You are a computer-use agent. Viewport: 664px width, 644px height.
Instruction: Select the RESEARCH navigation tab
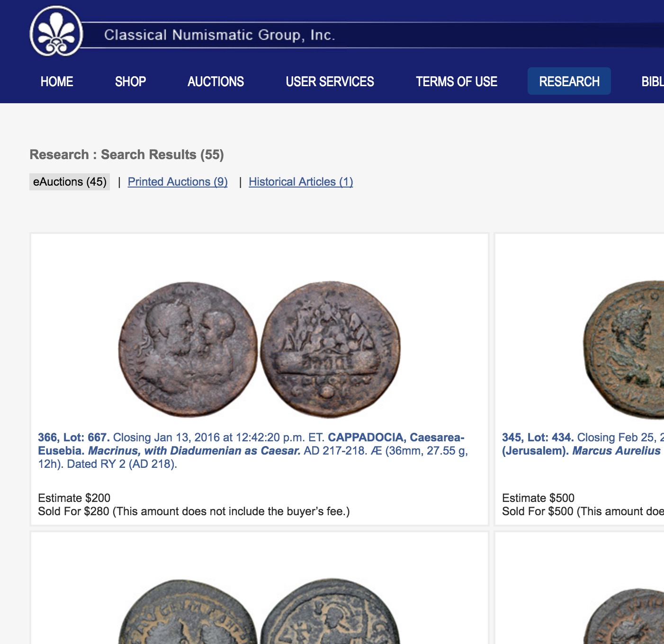coord(569,81)
